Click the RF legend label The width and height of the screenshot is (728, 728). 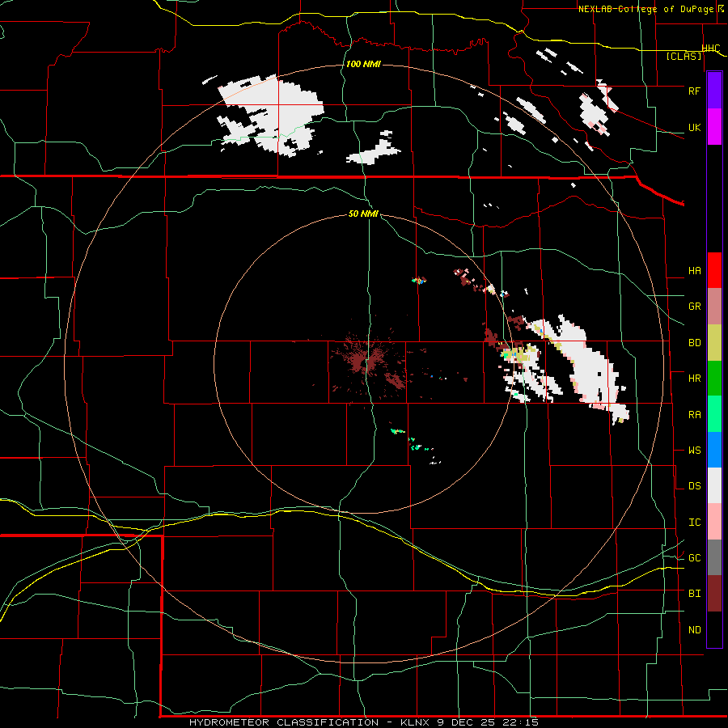point(694,91)
